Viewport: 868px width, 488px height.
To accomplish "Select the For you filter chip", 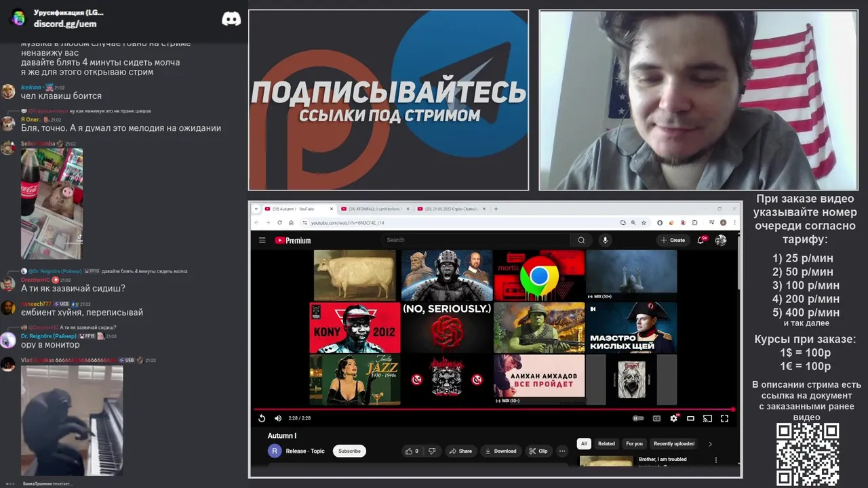I will click(x=634, y=444).
